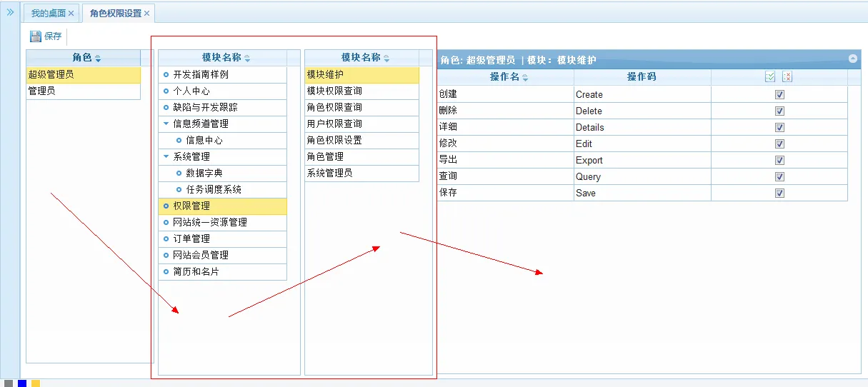This screenshot has width=868, height=387.
Task: Collapse the 信息频道管理 tree node arrow
Action: pyautogui.click(x=166, y=124)
